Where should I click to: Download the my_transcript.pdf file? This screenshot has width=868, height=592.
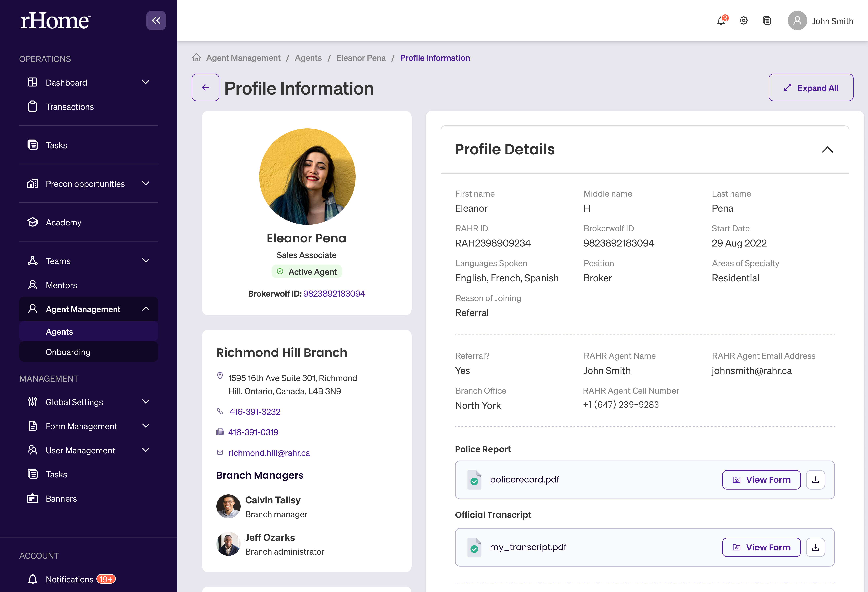pyautogui.click(x=815, y=547)
